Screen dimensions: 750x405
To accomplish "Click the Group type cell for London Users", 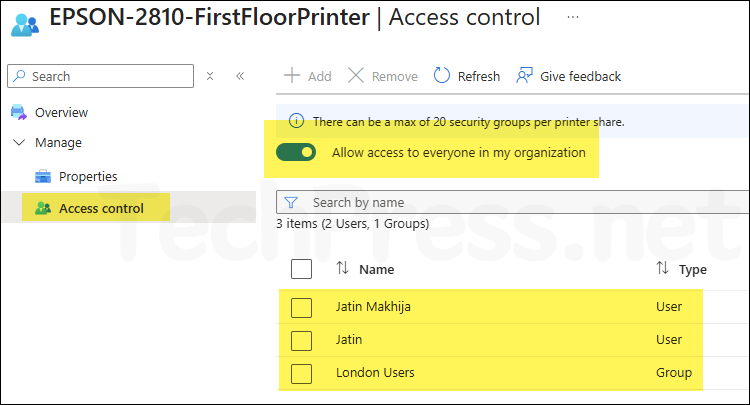I will (673, 372).
